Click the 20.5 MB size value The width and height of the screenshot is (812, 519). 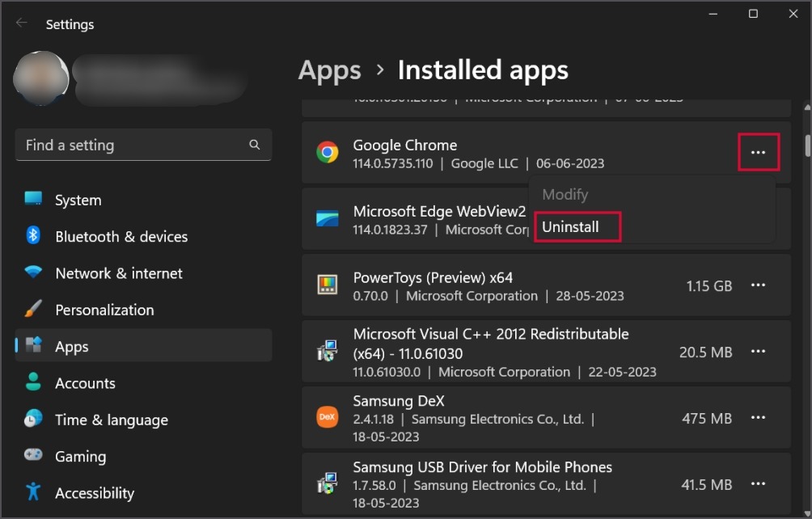pos(706,352)
